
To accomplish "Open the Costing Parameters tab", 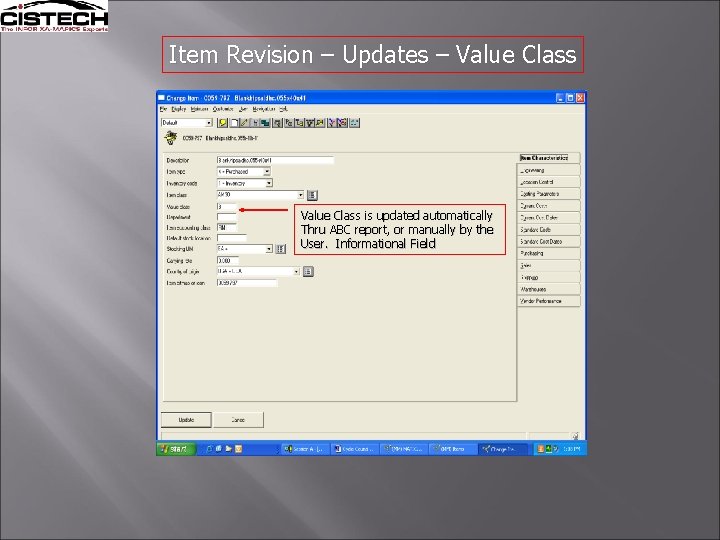I will pyautogui.click(x=548, y=194).
